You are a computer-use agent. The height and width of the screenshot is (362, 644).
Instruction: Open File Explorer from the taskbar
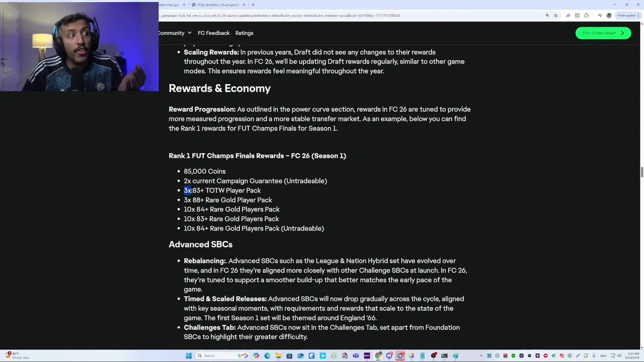(278, 355)
